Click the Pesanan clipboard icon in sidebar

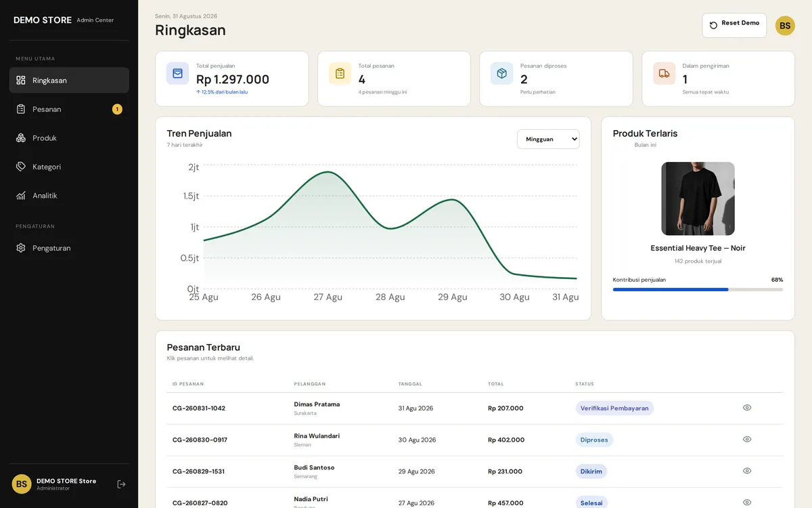[x=21, y=109]
